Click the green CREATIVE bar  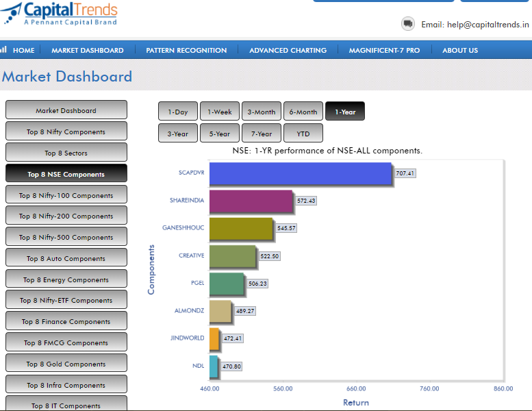[233, 256]
